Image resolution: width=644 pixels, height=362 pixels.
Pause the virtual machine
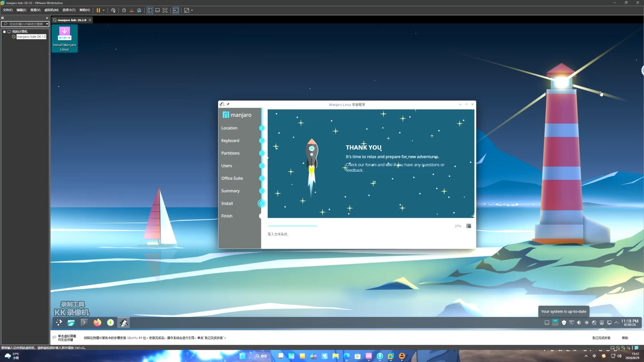point(98,10)
